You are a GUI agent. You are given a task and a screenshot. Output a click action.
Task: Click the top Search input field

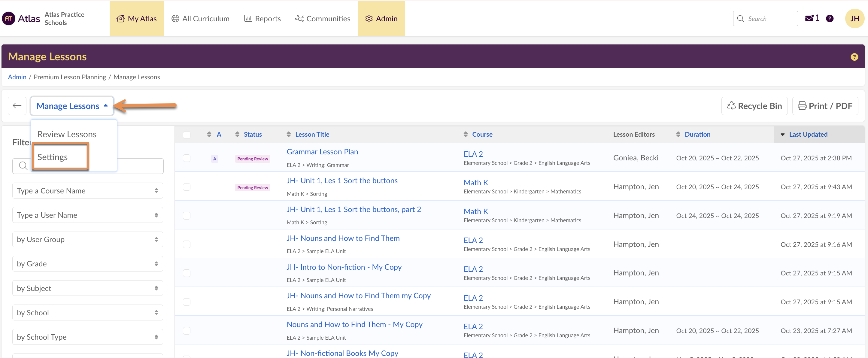click(x=769, y=19)
